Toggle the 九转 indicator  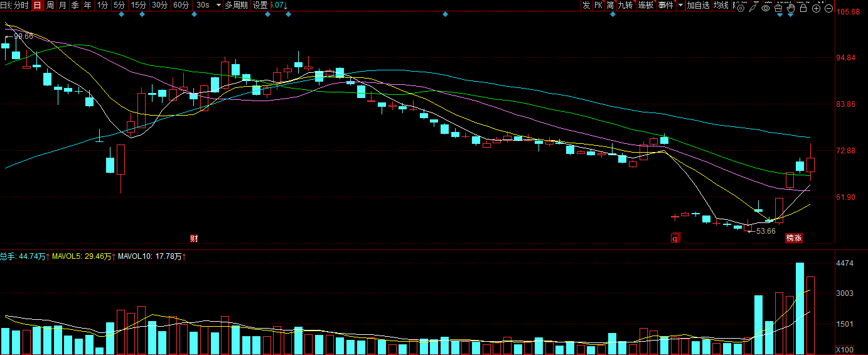tap(625, 5)
